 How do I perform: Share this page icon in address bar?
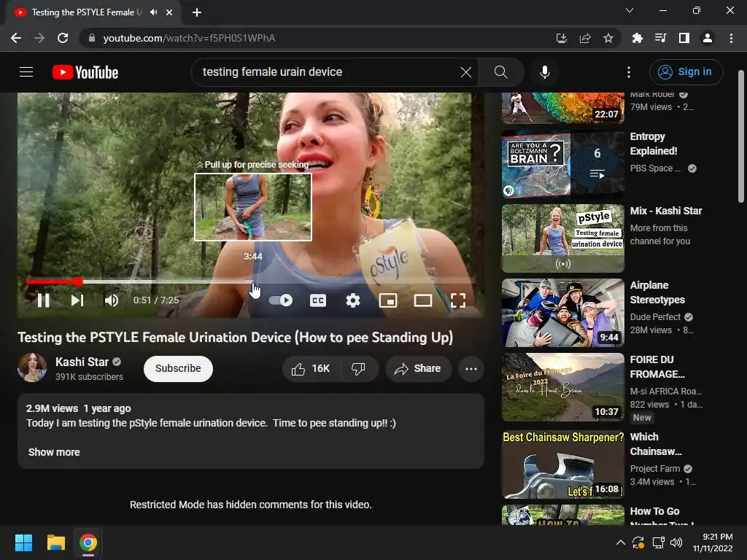click(585, 38)
